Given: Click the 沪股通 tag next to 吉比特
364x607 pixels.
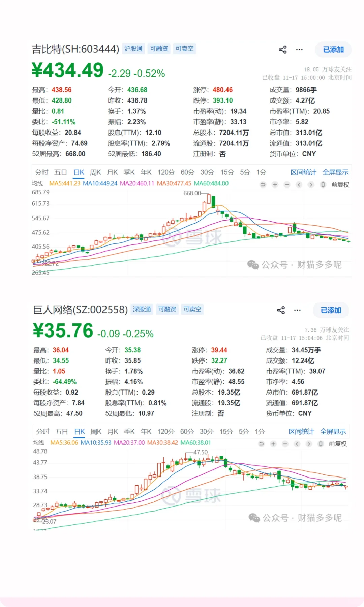Looking at the screenshot, I should [133, 49].
